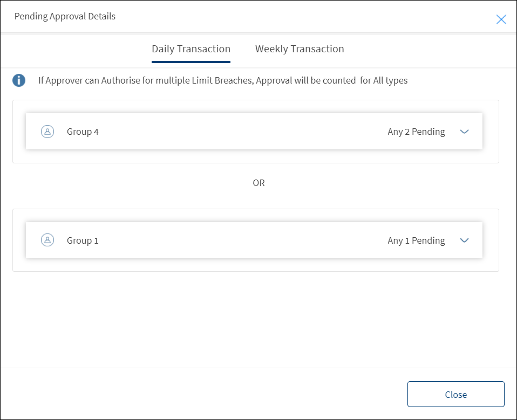Click the Group 1 approval row card
Screen dimensions: 517x420
254,240
